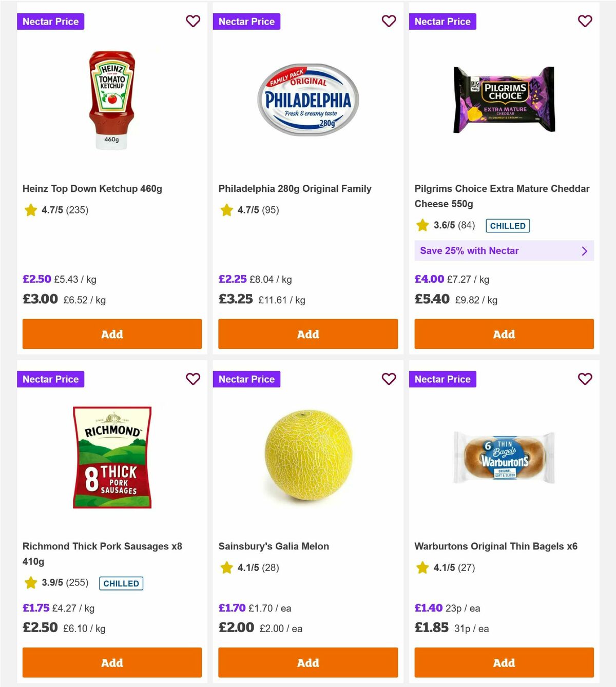Favourite the Sainsbury's Galia Melon
Image resolution: width=616 pixels, height=687 pixels.
point(389,379)
